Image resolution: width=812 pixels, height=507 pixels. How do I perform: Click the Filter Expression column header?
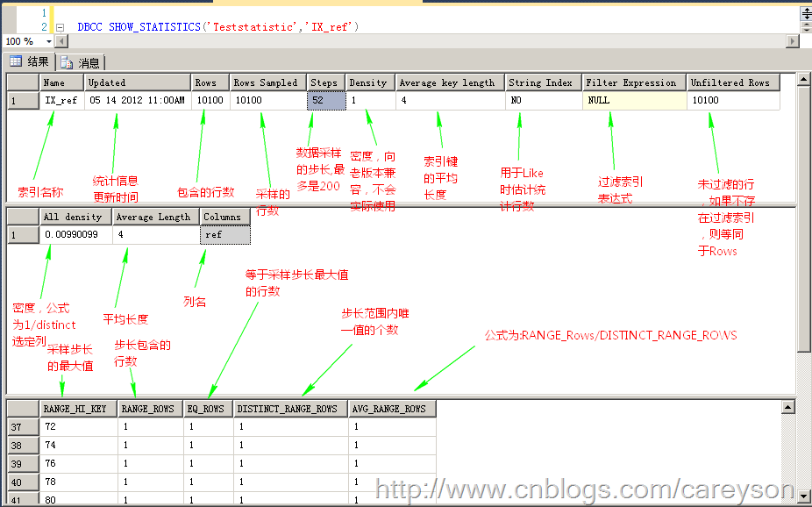pos(634,82)
